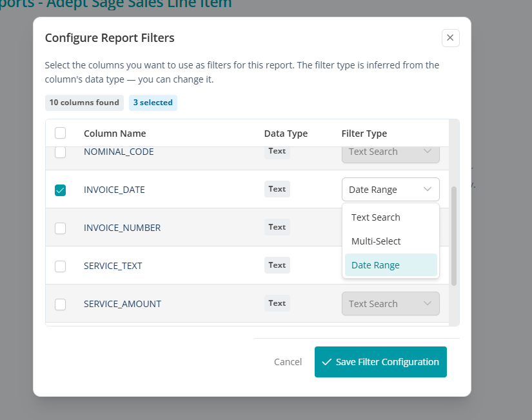Click Save Filter Configuration button
The image size is (532, 420).
coord(380,362)
